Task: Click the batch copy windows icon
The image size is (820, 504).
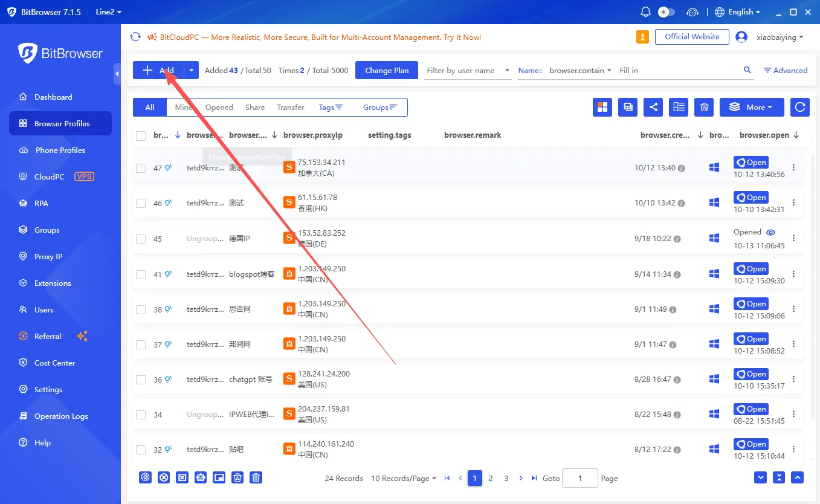Action: click(628, 107)
